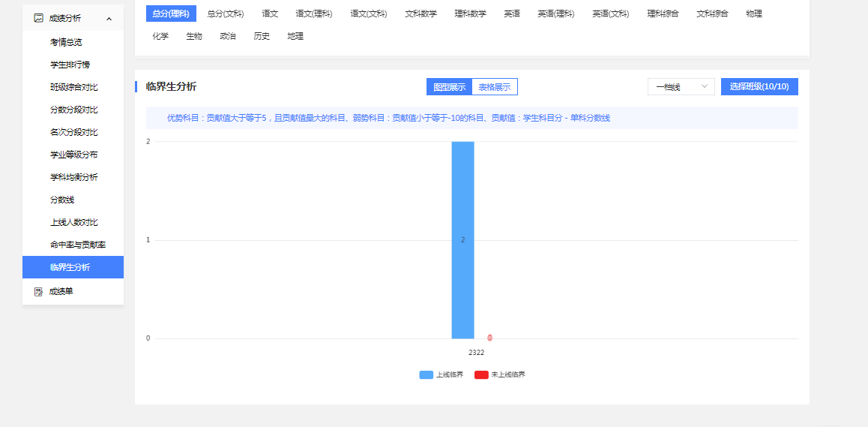Image resolution: width=868 pixels, height=427 pixels.
Task: Click the 2322 class axis label
Action: tap(477, 352)
